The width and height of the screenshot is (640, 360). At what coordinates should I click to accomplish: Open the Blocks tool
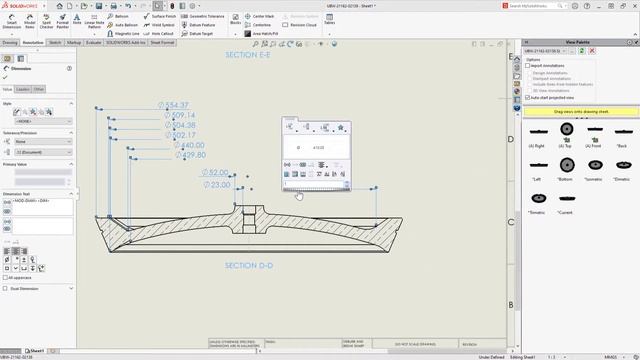(236, 19)
